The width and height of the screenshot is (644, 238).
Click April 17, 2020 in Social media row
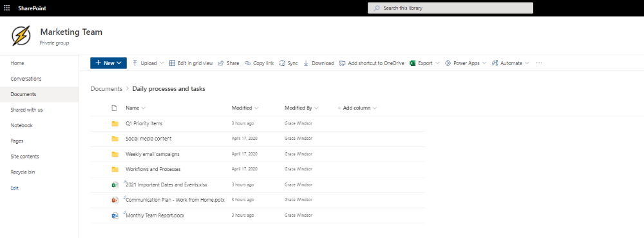pyautogui.click(x=244, y=139)
